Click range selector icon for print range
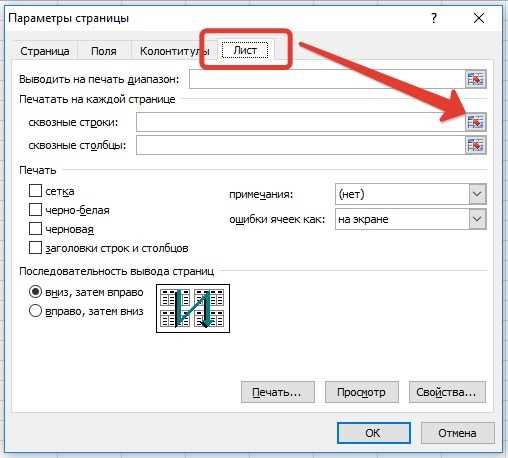This screenshot has width=508, height=458. click(x=476, y=79)
